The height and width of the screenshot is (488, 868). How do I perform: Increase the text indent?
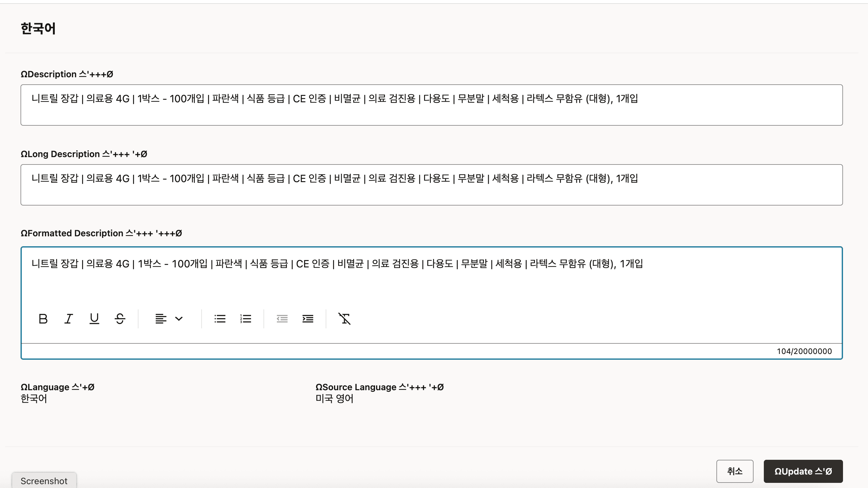(x=308, y=319)
